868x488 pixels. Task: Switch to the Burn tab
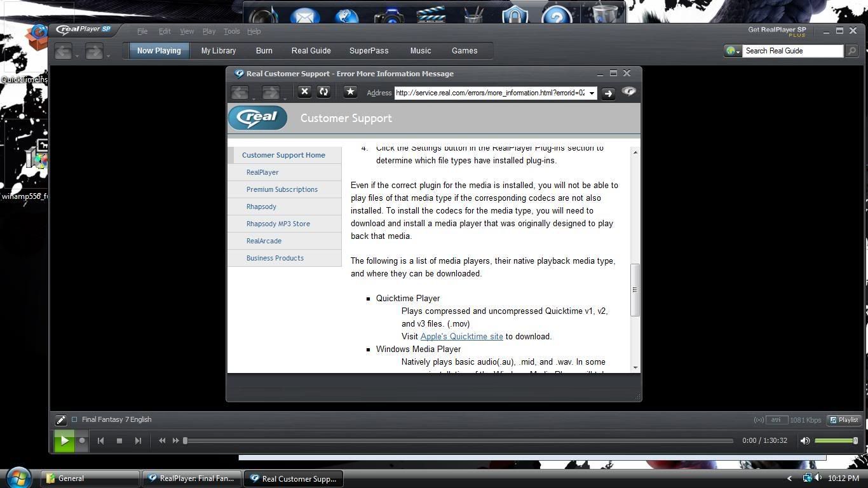pyautogui.click(x=264, y=51)
